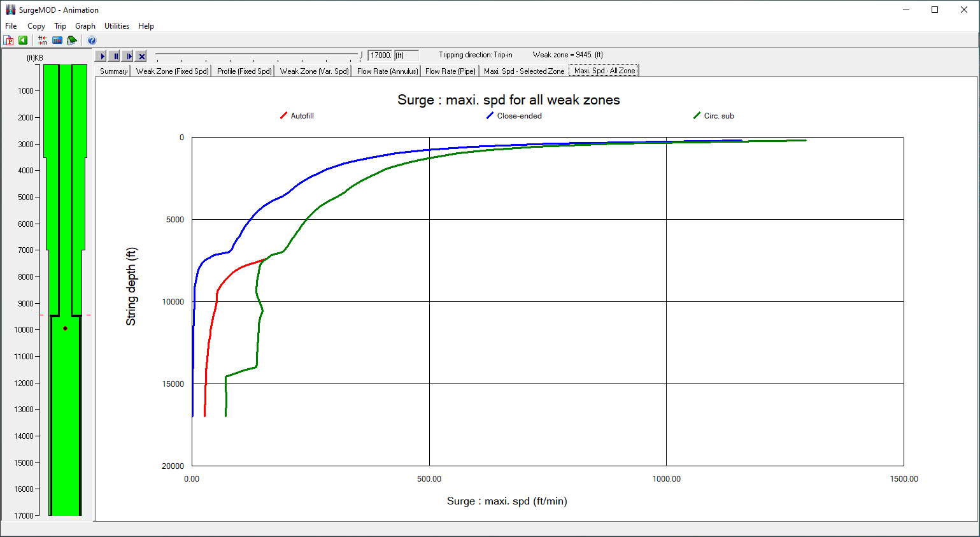Click the blue help question mark icon
Viewport: 980px width, 537px height.
pyautogui.click(x=92, y=40)
